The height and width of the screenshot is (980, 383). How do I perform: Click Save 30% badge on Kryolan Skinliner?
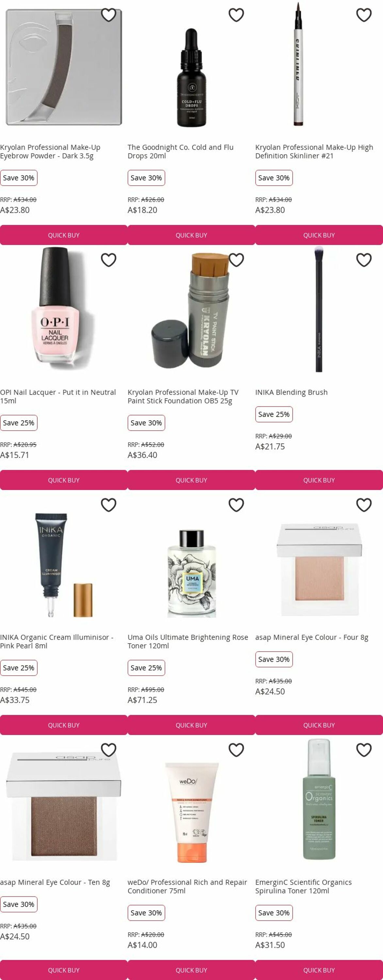(x=274, y=178)
